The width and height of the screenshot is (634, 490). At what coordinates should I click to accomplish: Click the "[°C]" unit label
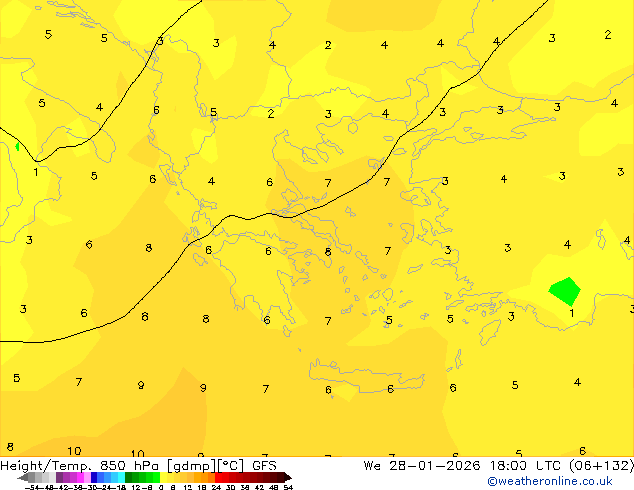[230, 465]
